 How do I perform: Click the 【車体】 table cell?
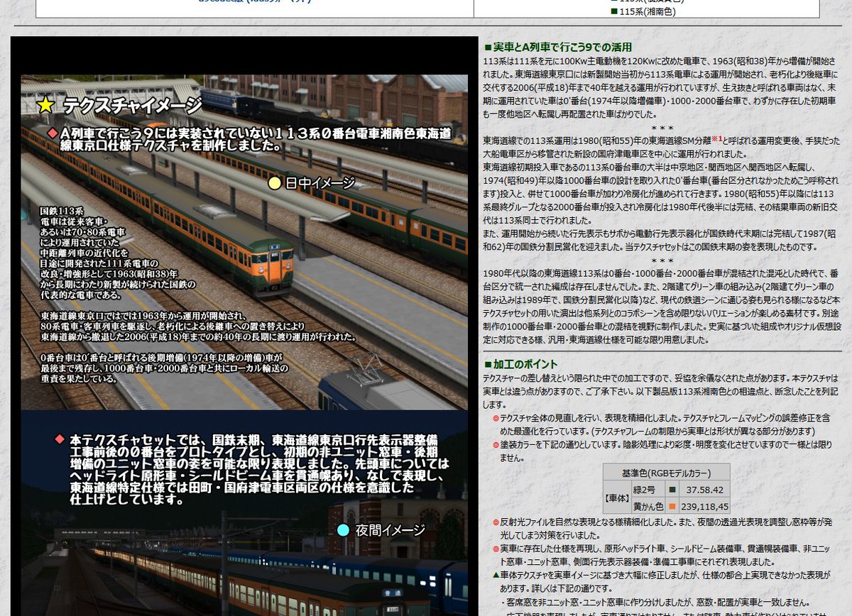[616, 498]
